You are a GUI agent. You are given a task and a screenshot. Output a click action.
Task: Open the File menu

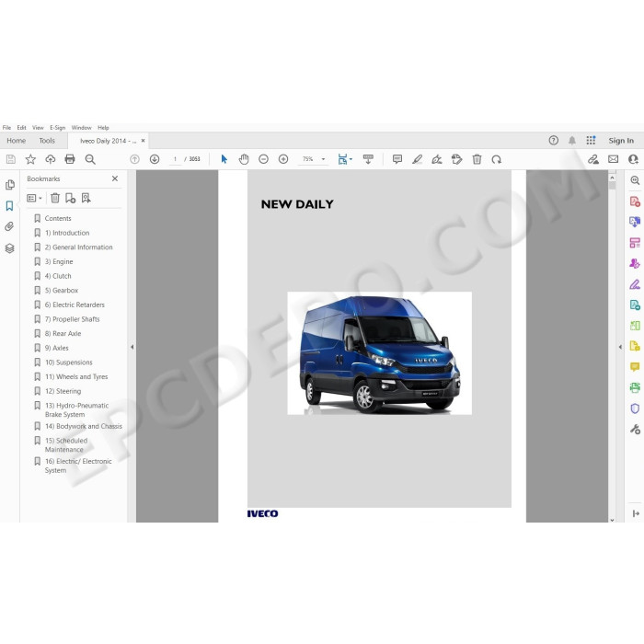point(6,128)
